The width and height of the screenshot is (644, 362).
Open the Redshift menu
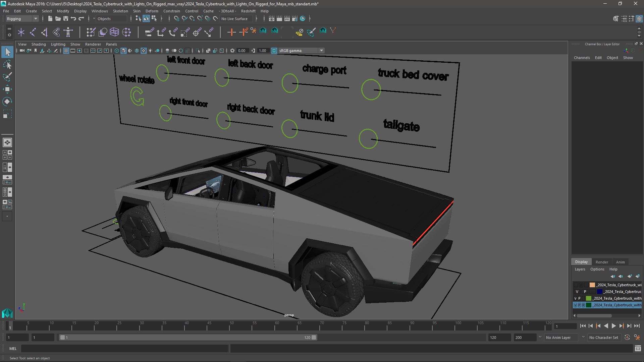[248, 11]
